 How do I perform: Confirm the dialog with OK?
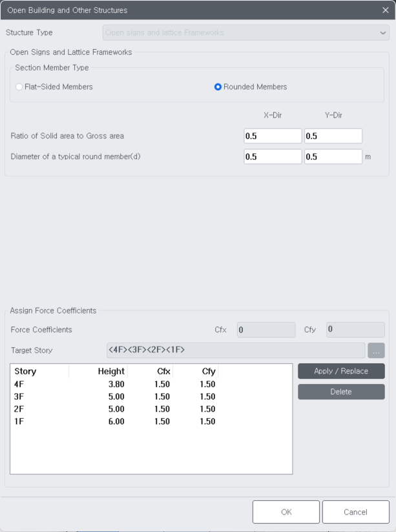click(x=286, y=511)
